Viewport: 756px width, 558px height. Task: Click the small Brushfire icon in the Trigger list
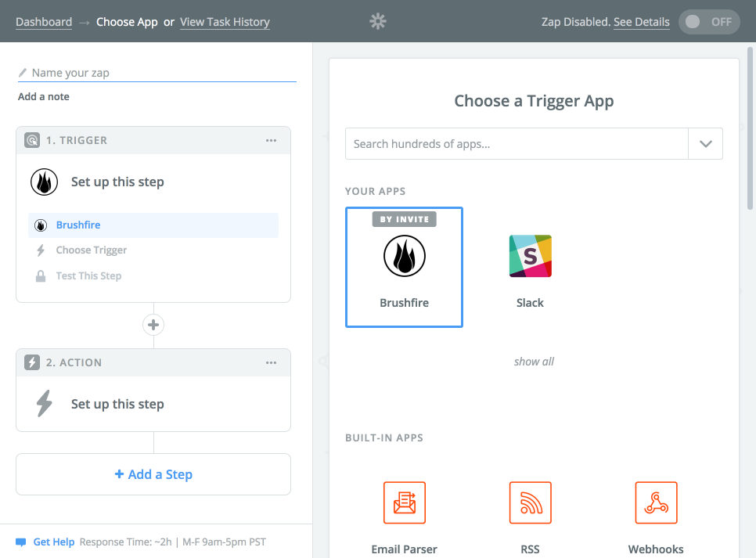coord(41,225)
